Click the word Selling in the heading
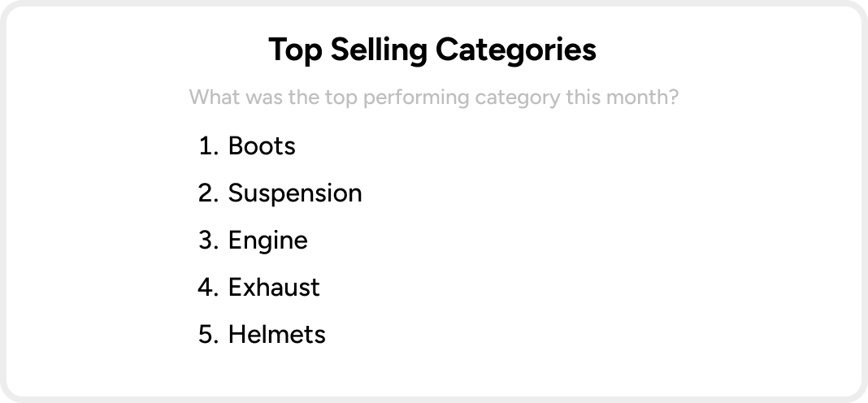The width and height of the screenshot is (868, 403). tap(379, 50)
